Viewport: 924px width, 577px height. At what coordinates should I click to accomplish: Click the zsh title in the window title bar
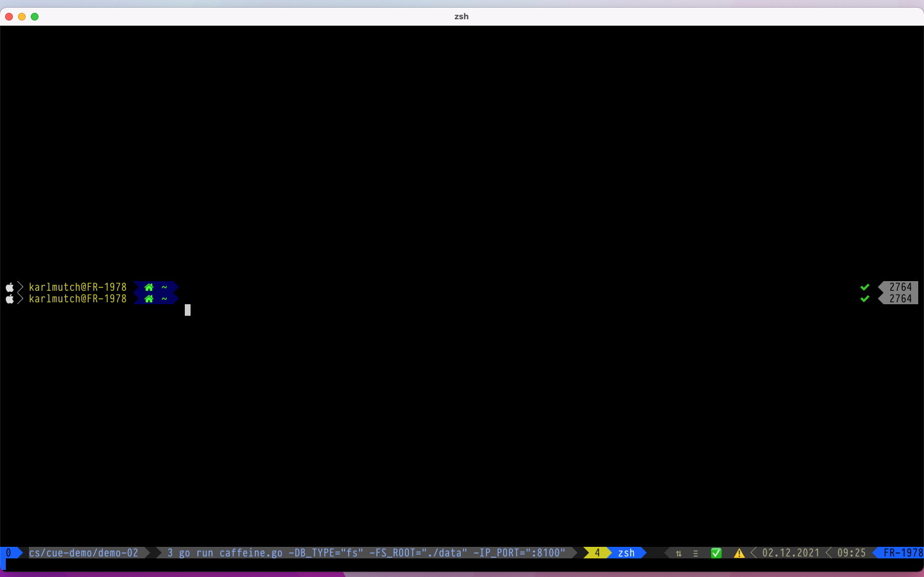click(x=461, y=16)
